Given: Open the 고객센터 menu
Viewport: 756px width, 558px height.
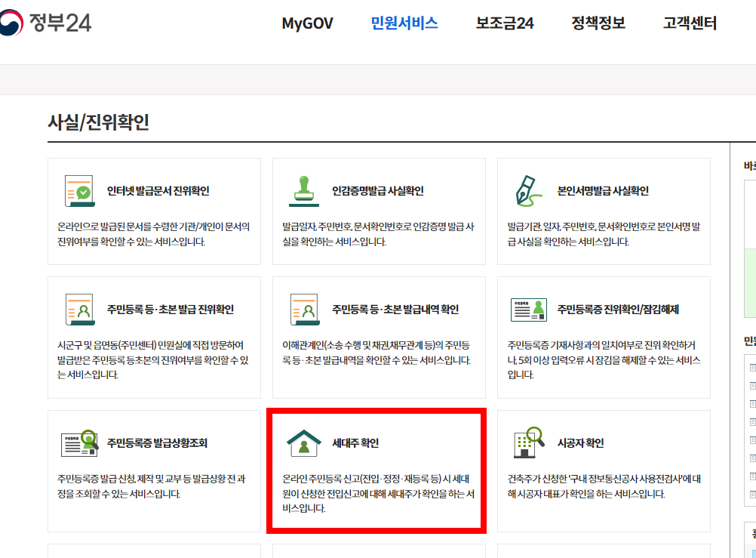Looking at the screenshot, I should 687,23.
